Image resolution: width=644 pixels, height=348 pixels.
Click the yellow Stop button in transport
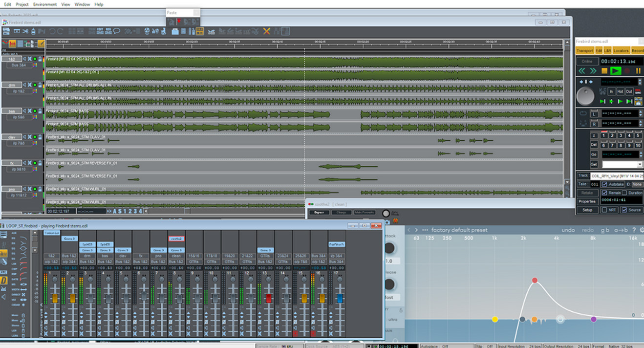(x=604, y=71)
